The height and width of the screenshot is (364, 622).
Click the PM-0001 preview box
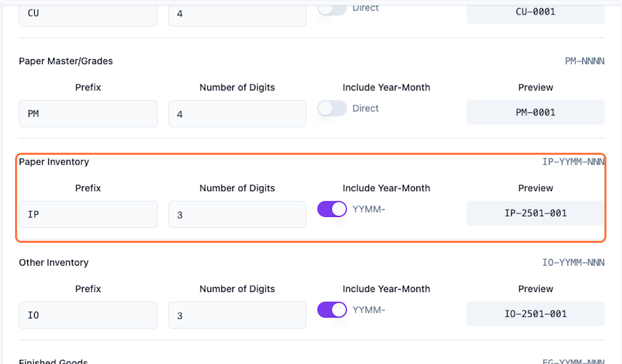[x=535, y=112]
